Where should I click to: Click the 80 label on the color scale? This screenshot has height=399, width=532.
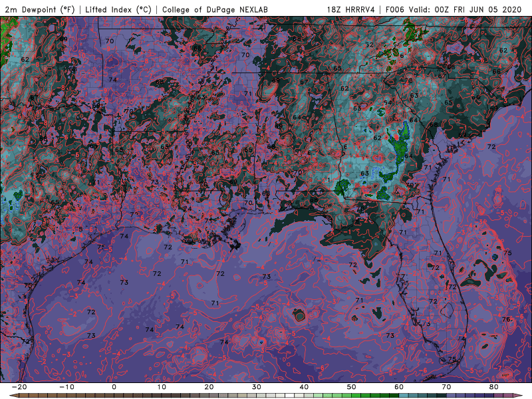click(x=494, y=387)
